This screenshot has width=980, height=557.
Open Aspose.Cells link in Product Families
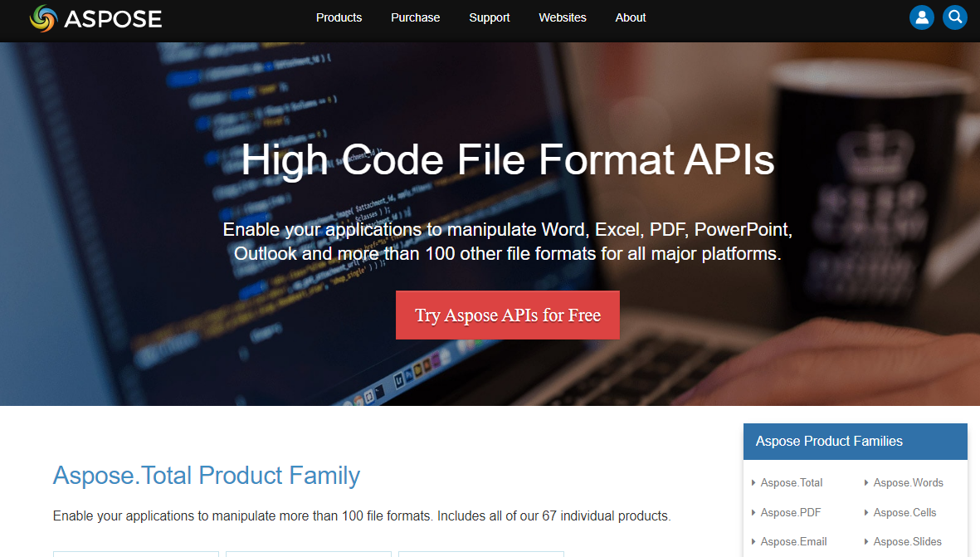[x=904, y=513]
